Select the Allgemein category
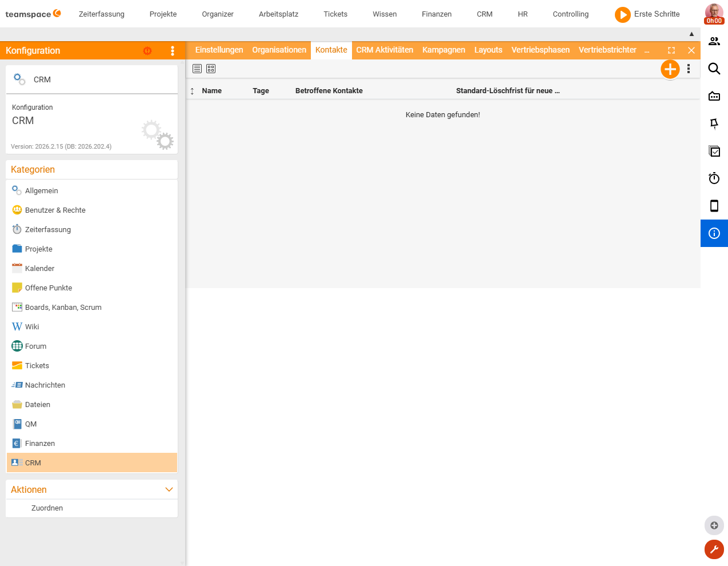 pos(92,191)
